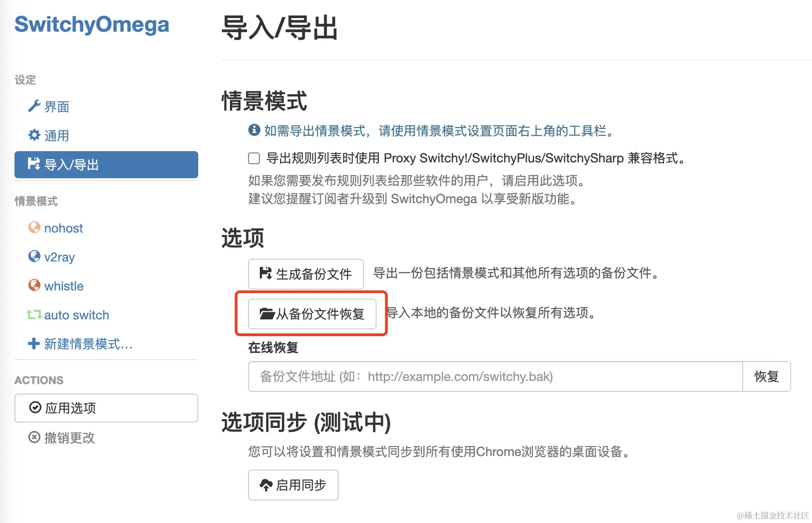Click the info icon before 如需导出情景模式
Viewport: 812px width, 523px height.
pyautogui.click(x=254, y=130)
